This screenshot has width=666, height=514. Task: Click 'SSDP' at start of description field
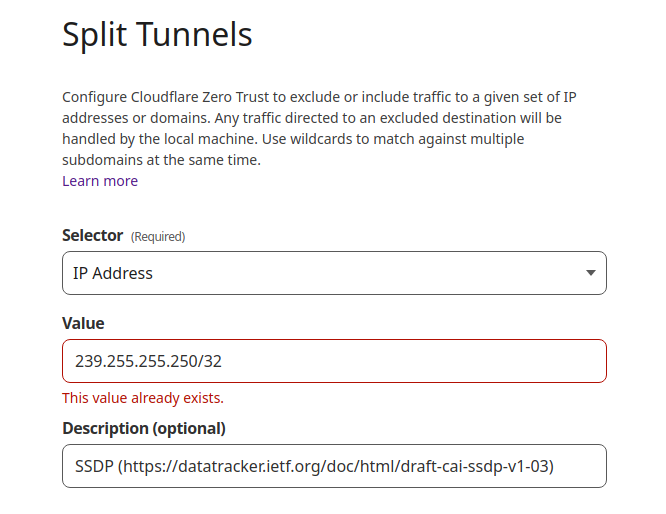(94, 466)
